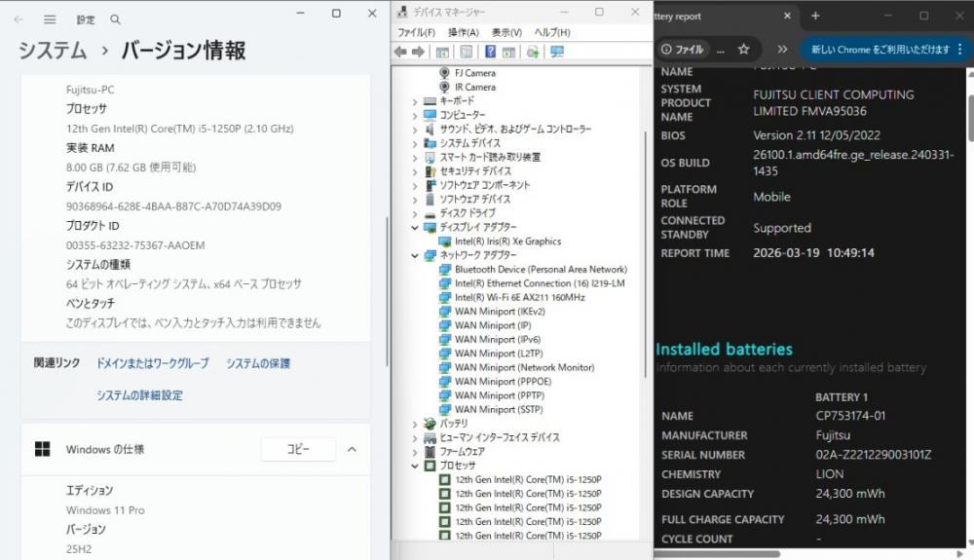Open Settings hamburger navigation menu

pyautogui.click(x=50, y=19)
